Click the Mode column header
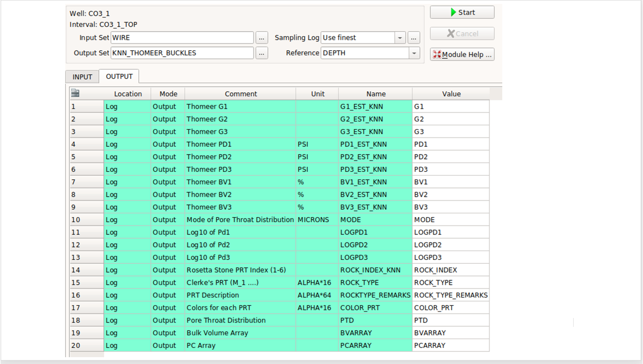This screenshot has width=643, height=364. coord(168,94)
